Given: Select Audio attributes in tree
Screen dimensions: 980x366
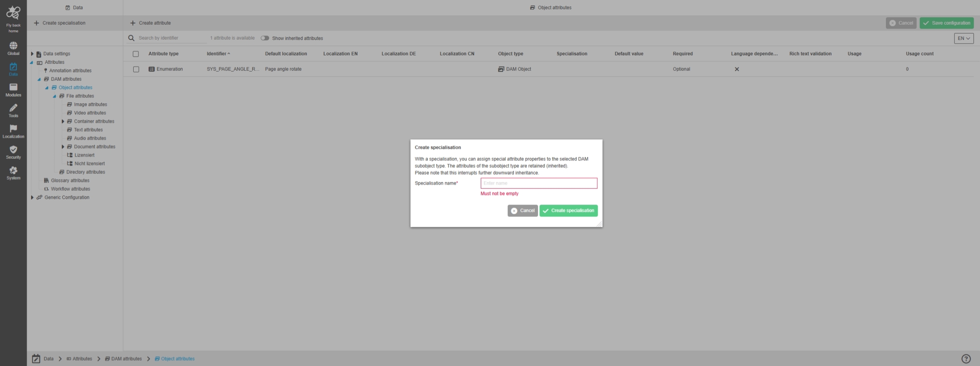Looking at the screenshot, I should click(x=90, y=138).
